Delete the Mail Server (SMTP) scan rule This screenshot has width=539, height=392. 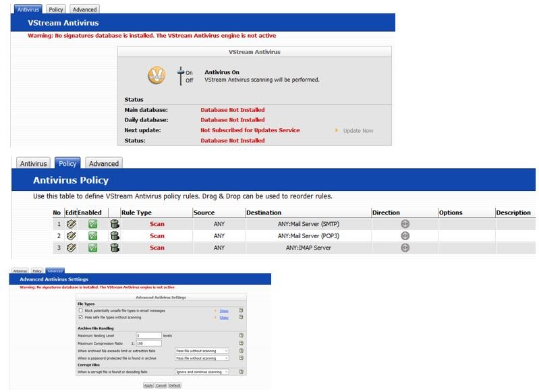[115, 224]
